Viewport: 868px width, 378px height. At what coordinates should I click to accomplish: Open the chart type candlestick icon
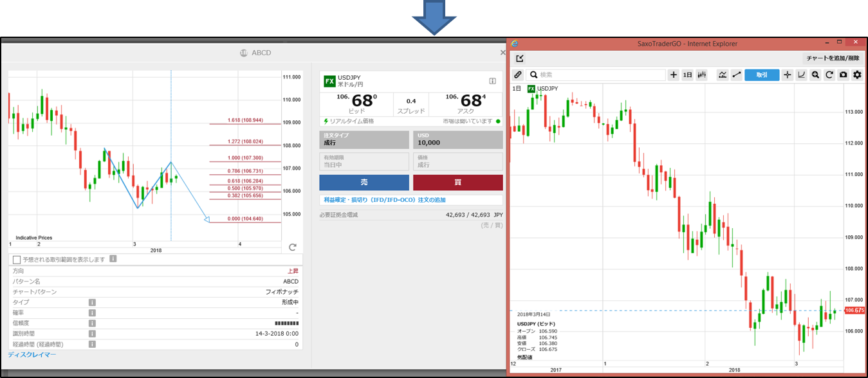[x=701, y=75]
